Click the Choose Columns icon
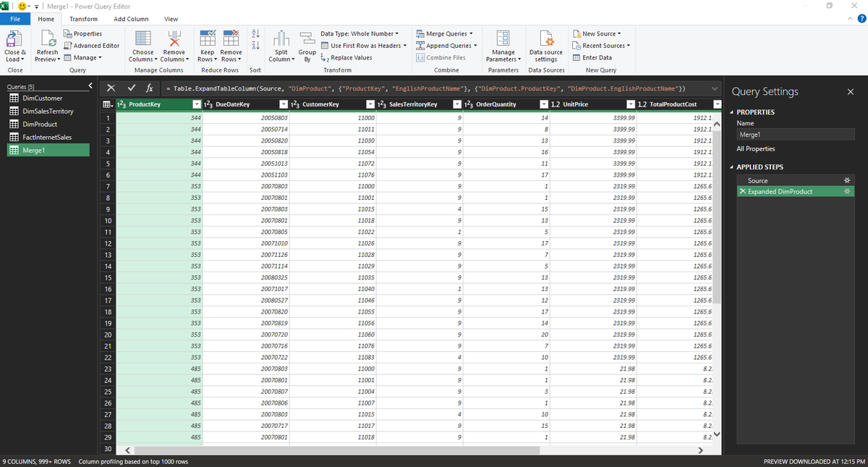Image resolution: width=868 pixels, height=467 pixels. 143,39
